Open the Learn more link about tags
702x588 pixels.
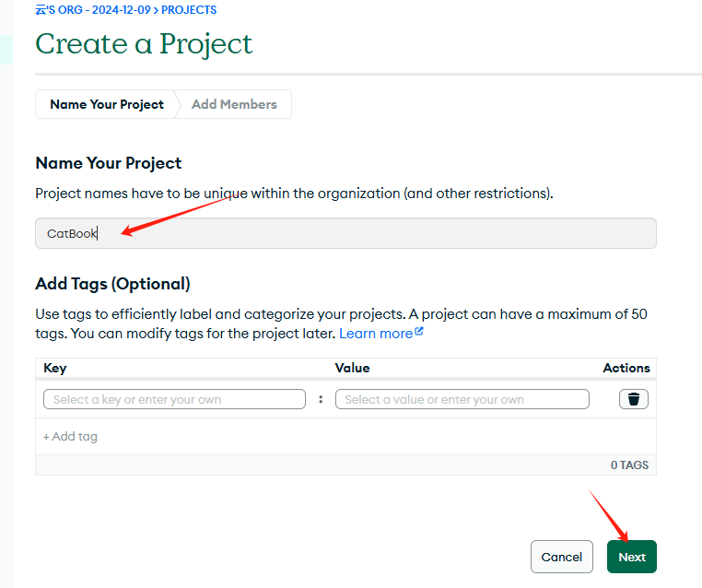pos(376,334)
